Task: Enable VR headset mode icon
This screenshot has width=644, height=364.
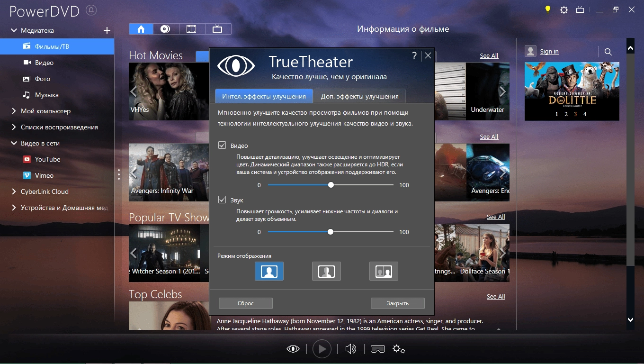Action: pyautogui.click(x=377, y=349)
